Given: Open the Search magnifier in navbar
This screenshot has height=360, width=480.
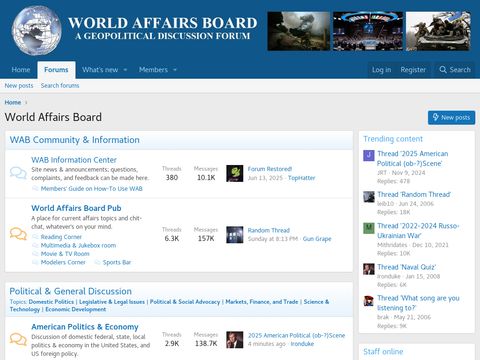Looking at the screenshot, I should click(x=455, y=70).
